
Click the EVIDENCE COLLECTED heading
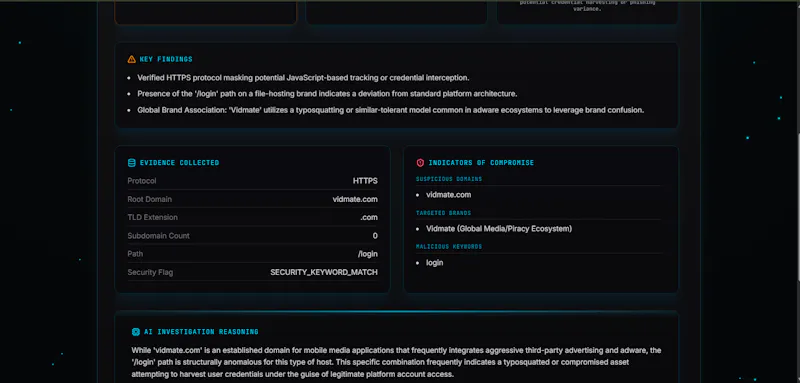coord(180,163)
